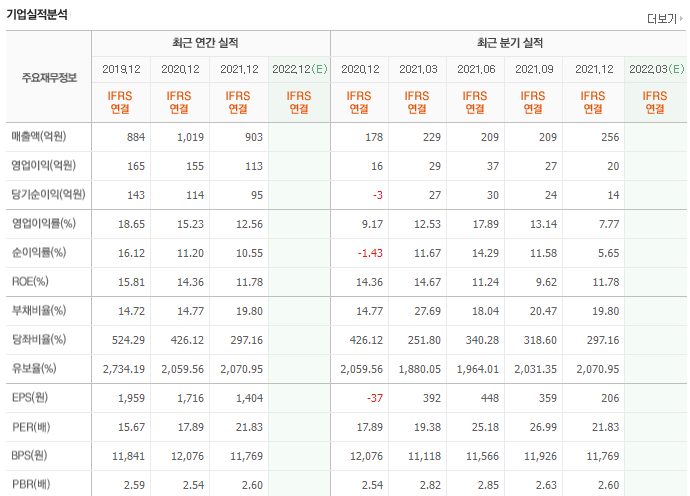Select the operating margin value 18.65
Image resolution: width=690 pixels, height=496 pixels.
pos(132,224)
